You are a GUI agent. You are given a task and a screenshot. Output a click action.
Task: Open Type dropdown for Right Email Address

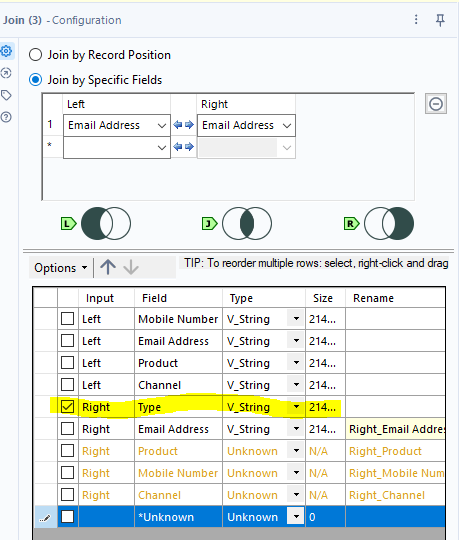[x=296, y=429]
